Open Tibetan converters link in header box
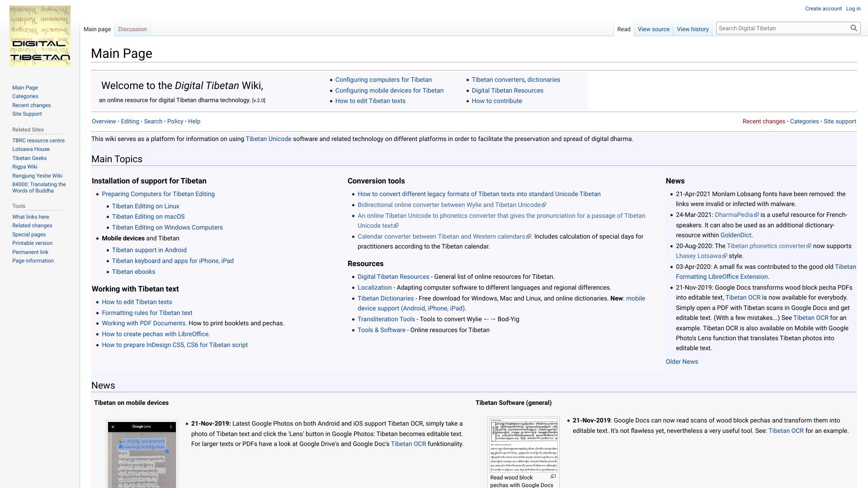 (x=498, y=80)
